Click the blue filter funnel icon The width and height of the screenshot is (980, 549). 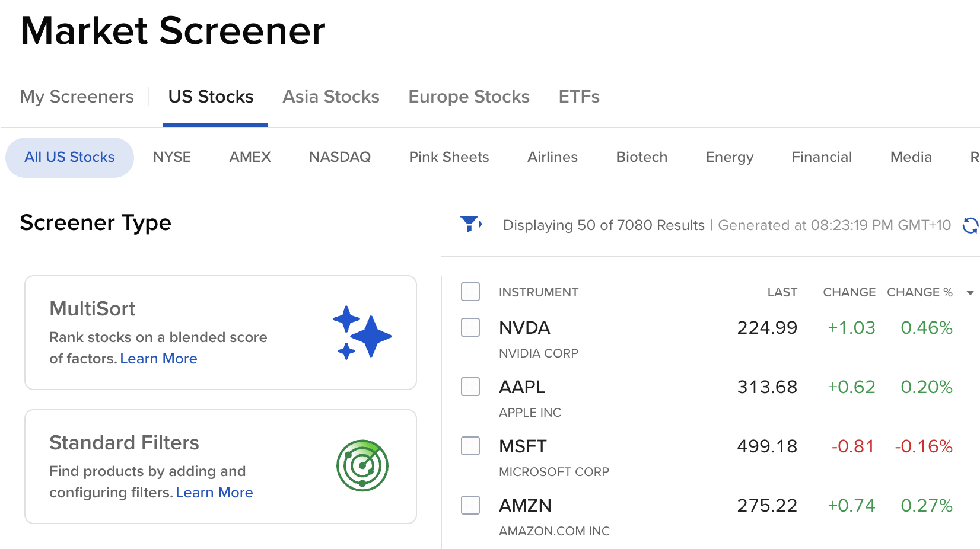(x=471, y=224)
